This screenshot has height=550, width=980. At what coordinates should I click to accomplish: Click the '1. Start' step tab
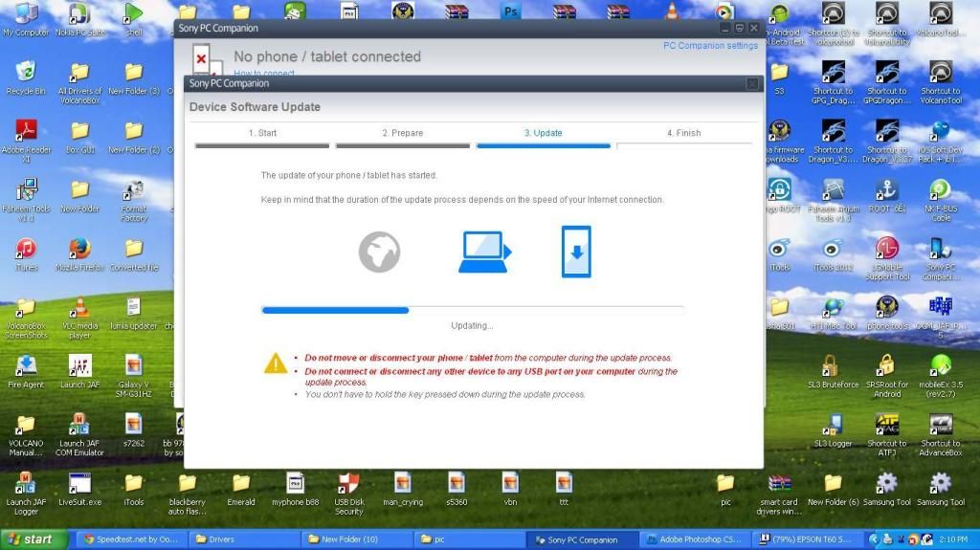pyautogui.click(x=262, y=137)
